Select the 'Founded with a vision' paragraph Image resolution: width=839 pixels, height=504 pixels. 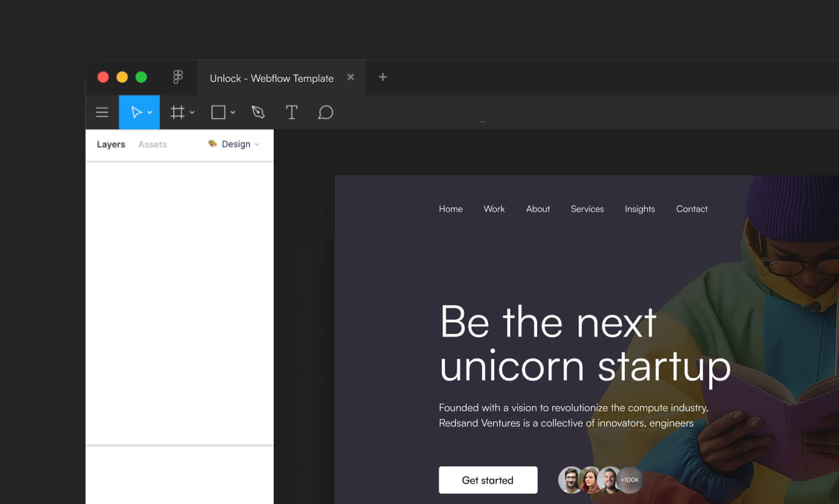(574, 415)
